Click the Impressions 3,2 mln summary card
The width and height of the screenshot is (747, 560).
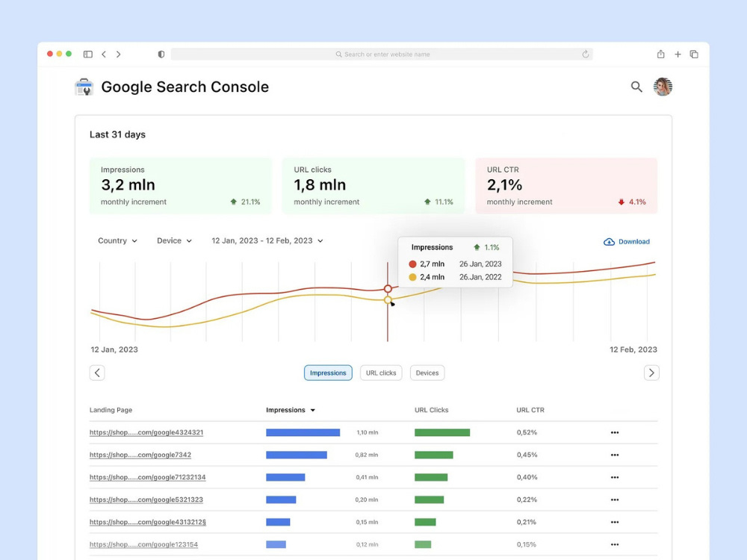pos(181,186)
